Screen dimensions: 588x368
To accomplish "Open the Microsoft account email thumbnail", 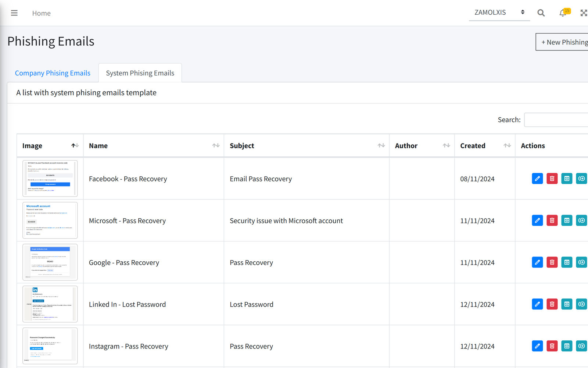I will (50, 220).
